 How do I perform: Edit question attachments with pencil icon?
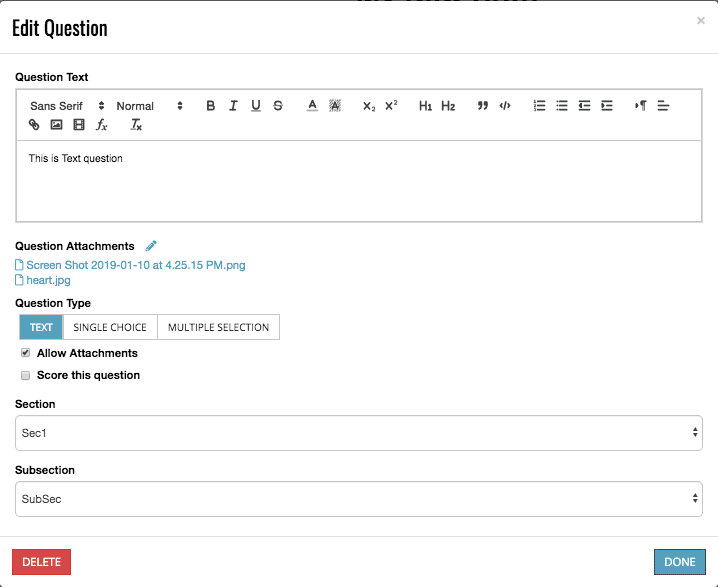[x=151, y=246]
